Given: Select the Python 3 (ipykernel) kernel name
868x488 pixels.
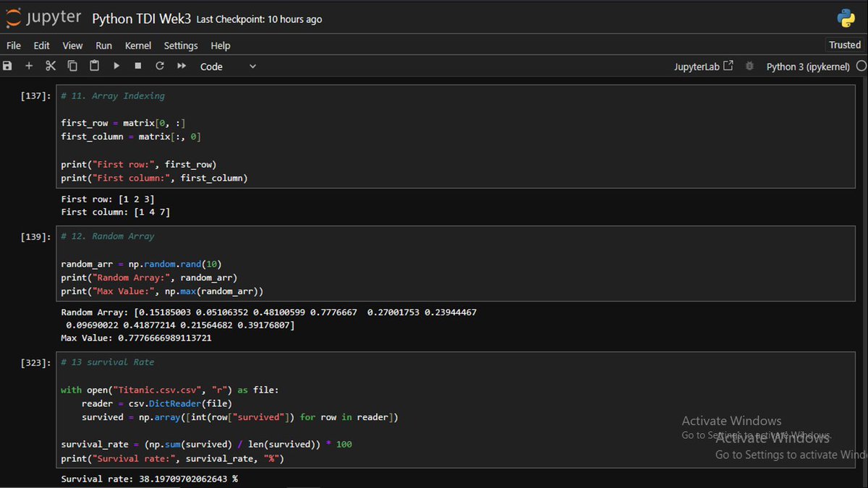Looking at the screenshot, I should tap(808, 67).
